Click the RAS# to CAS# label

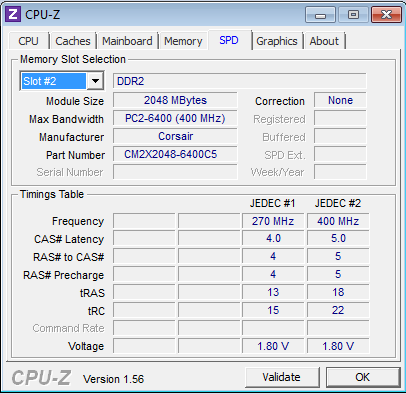pyautogui.click(x=68, y=257)
